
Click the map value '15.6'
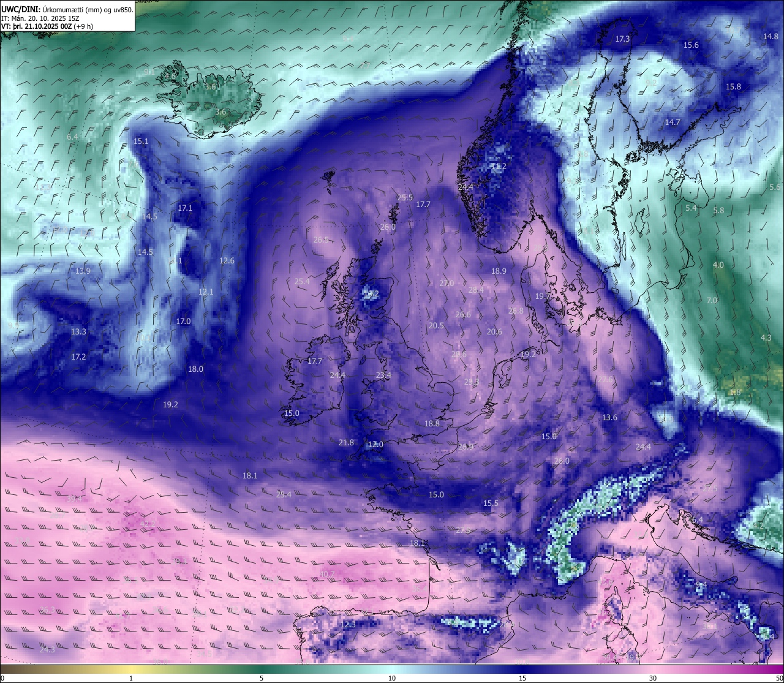[x=691, y=45]
